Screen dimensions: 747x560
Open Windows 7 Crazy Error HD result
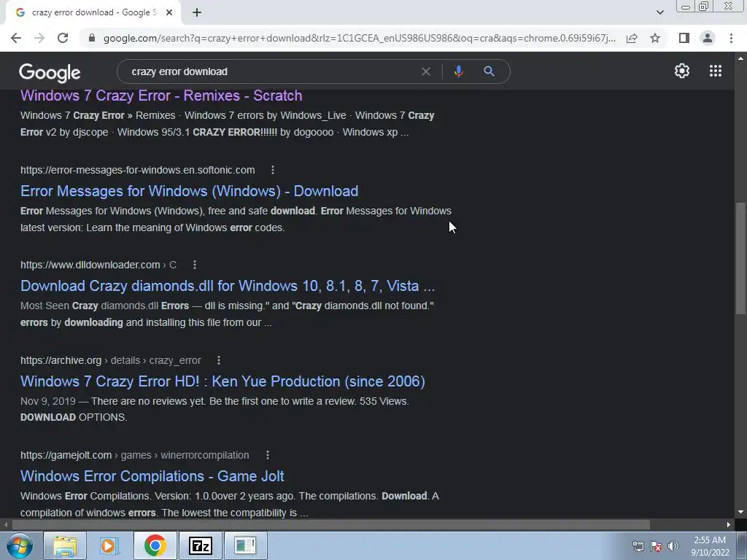[222, 381]
